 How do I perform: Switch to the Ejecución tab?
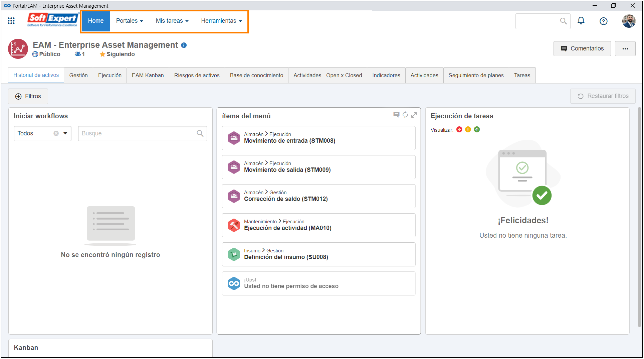[110, 76]
